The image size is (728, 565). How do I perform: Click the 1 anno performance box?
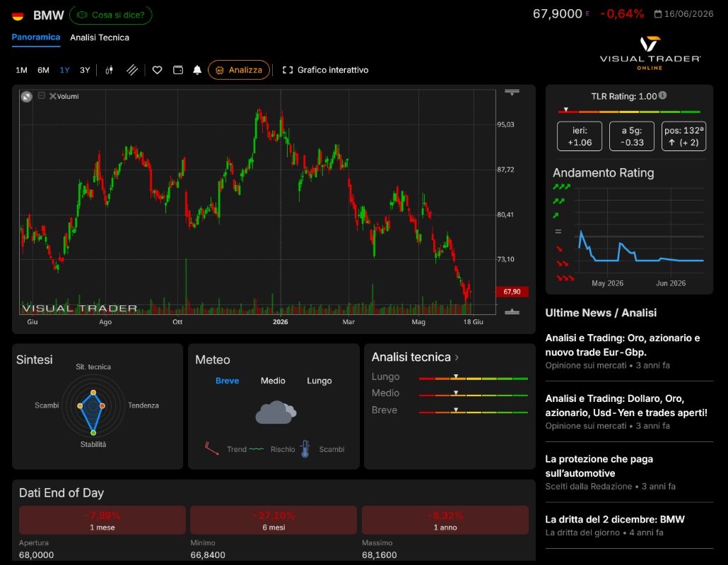445,520
